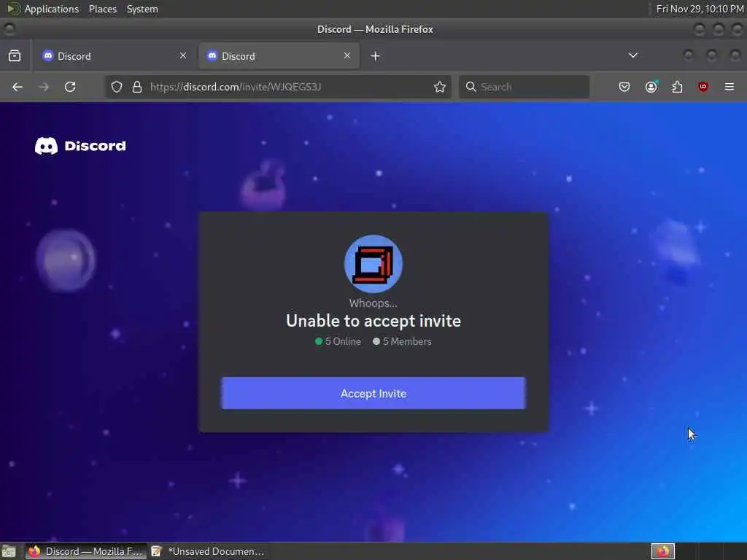Image resolution: width=747 pixels, height=560 pixels.
Task: Go back with the browser back arrow
Action: 18,87
